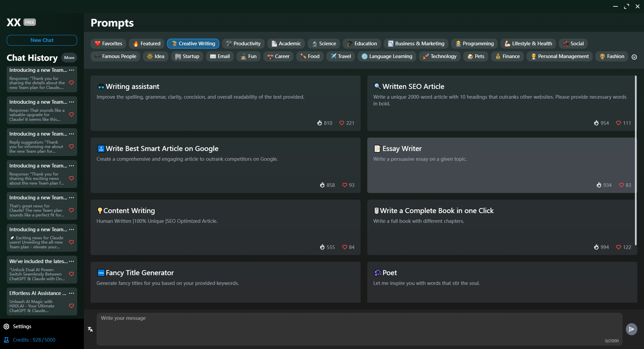Image resolution: width=644 pixels, height=349 pixels.
Task: Switch to Programming category
Action: coord(474,44)
